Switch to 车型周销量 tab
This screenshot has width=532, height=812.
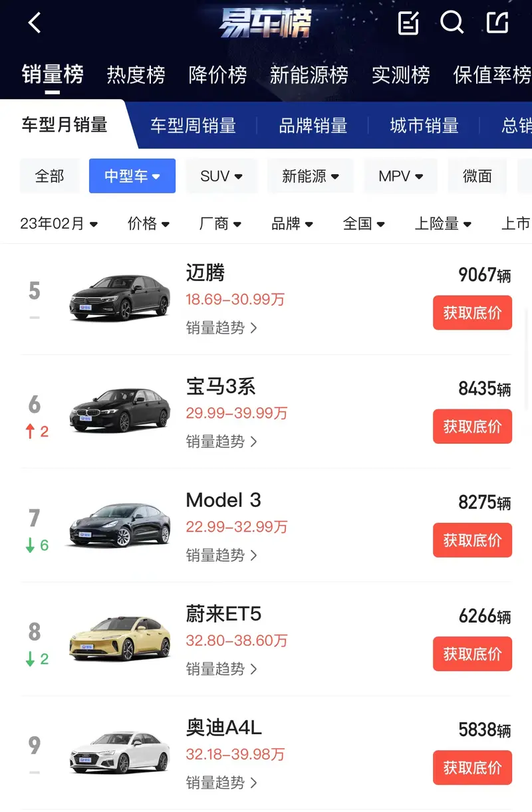193,126
